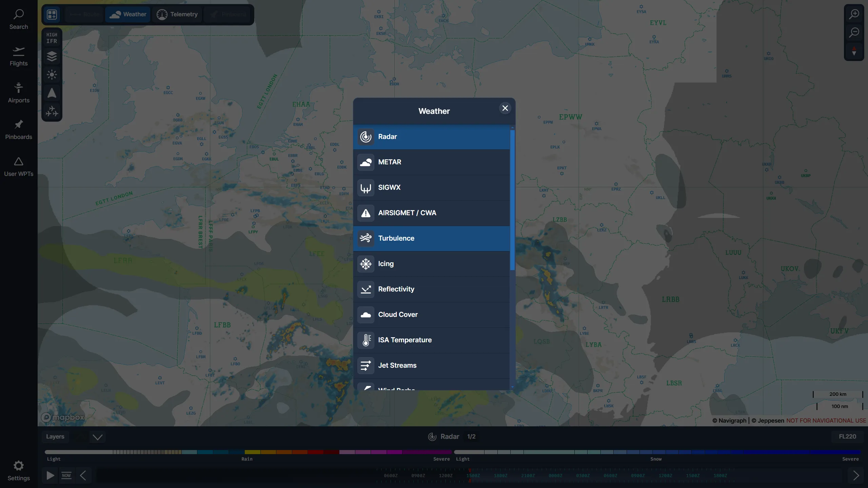The width and height of the screenshot is (868, 488).
Task: Enable the Turbulence weather overlay
Action: click(431, 238)
